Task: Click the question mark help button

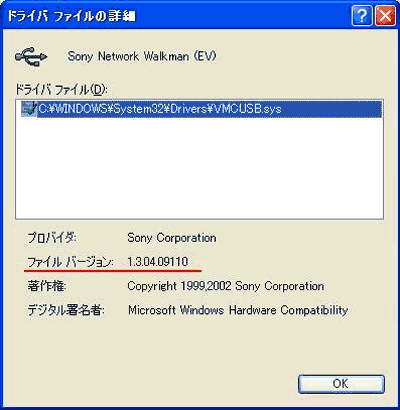Action: click(x=362, y=15)
